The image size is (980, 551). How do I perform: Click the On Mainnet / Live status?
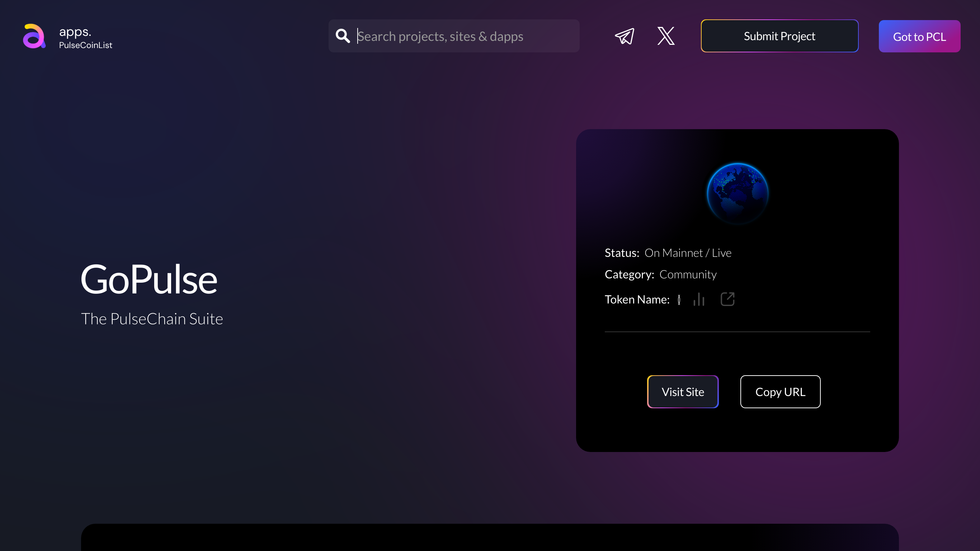pyautogui.click(x=688, y=252)
